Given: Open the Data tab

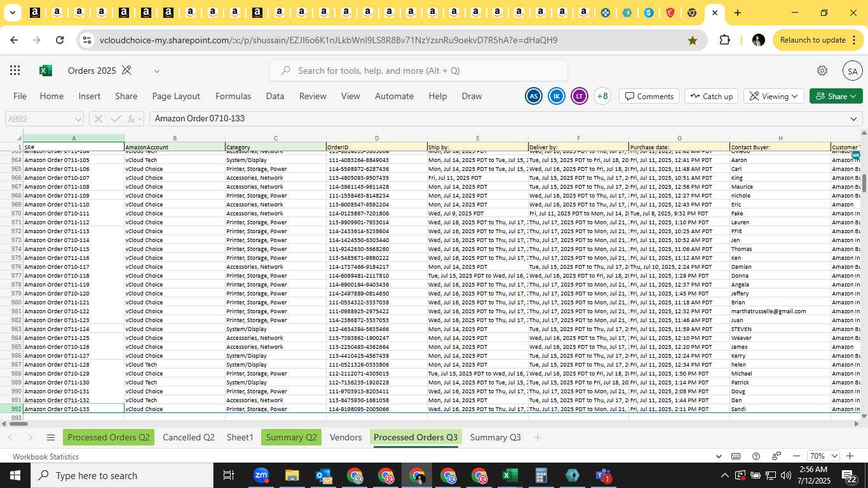Looking at the screenshot, I should [275, 96].
